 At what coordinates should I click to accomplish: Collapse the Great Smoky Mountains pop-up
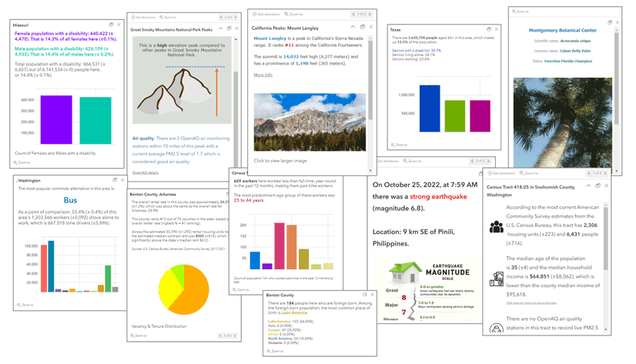click(x=221, y=28)
